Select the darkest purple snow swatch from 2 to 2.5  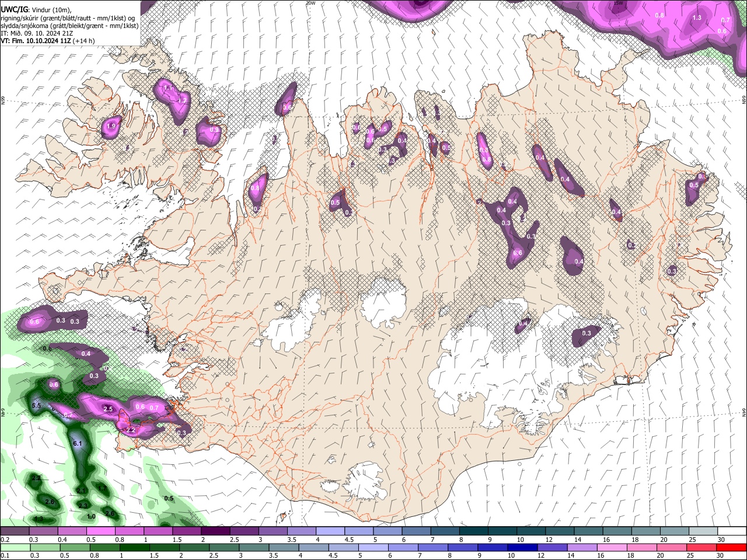[x=215, y=531]
